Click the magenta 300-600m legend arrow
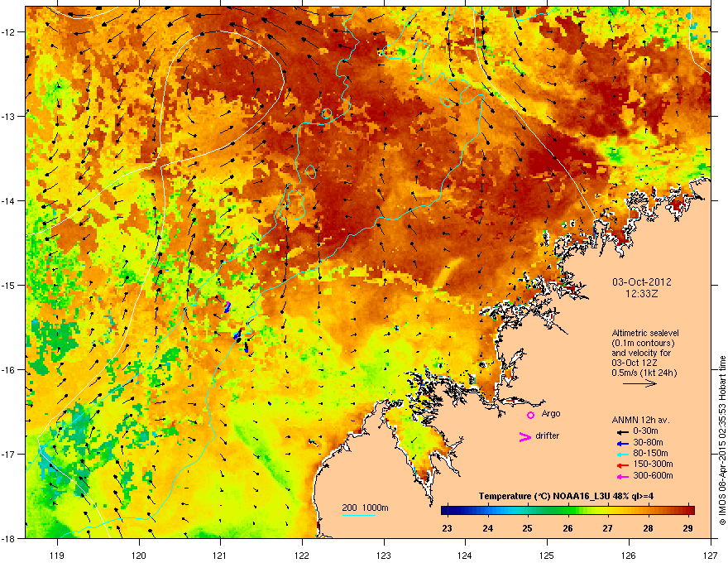The width and height of the screenshot is (728, 563). click(x=622, y=477)
